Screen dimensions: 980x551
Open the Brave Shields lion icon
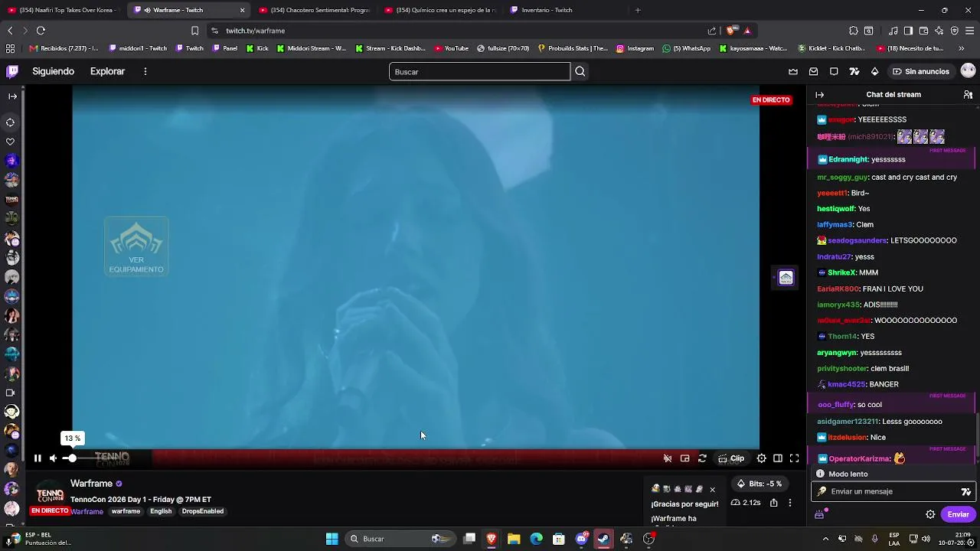[x=731, y=31]
